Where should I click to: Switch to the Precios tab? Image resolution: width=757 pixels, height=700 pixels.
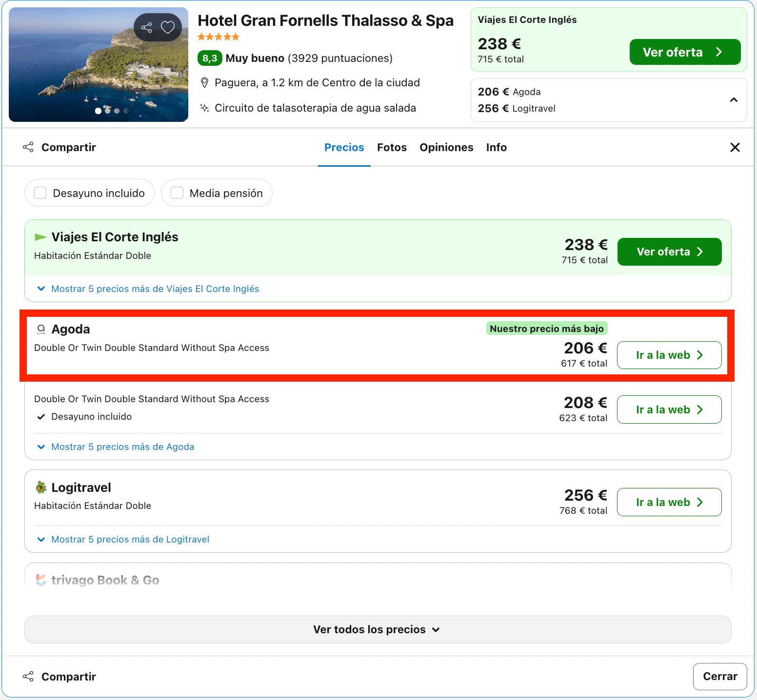(x=344, y=147)
